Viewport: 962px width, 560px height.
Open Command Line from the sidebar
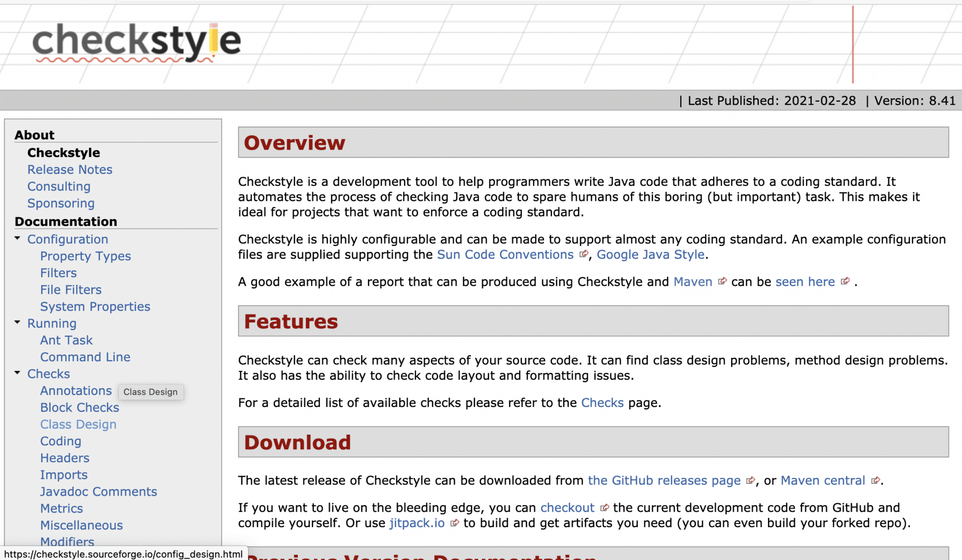click(85, 357)
